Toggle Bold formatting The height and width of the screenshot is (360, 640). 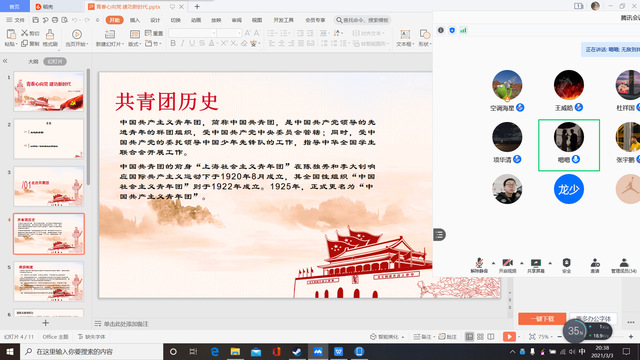[x=173, y=43]
